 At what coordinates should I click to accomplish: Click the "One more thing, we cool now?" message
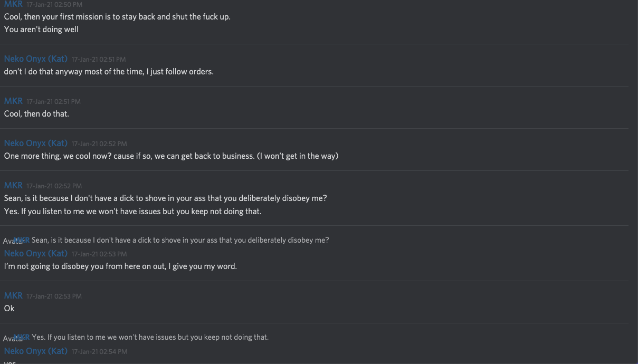pyautogui.click(x=171, y=156)
